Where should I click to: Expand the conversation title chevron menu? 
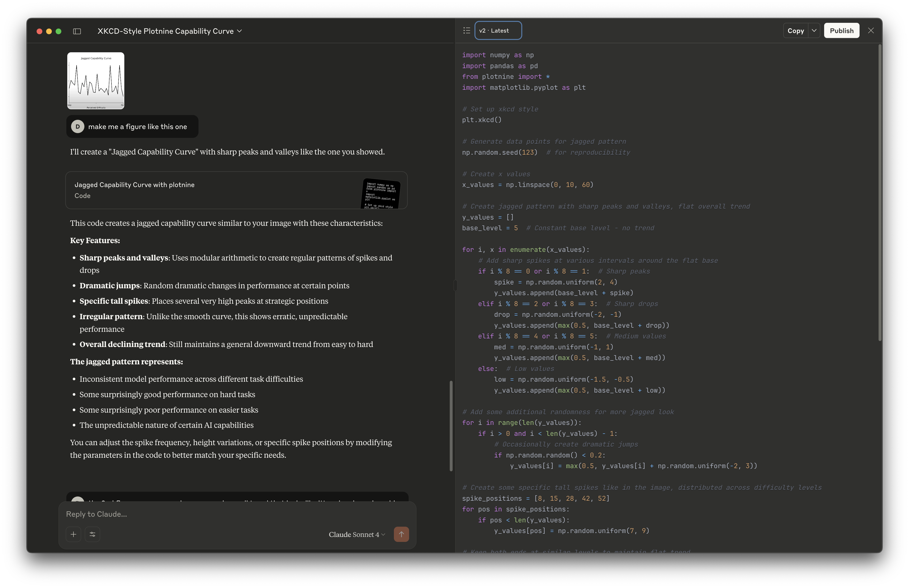(240, 31)
